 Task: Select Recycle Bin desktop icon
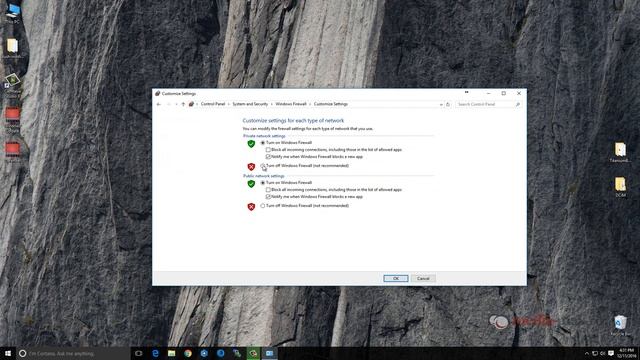click(x=620, y=325)
